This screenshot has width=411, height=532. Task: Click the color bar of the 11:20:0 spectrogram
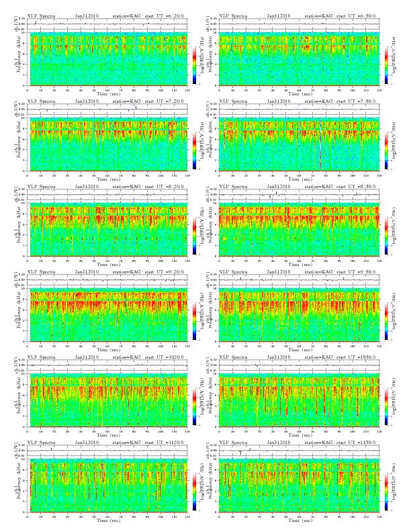(x=194, y=492)
